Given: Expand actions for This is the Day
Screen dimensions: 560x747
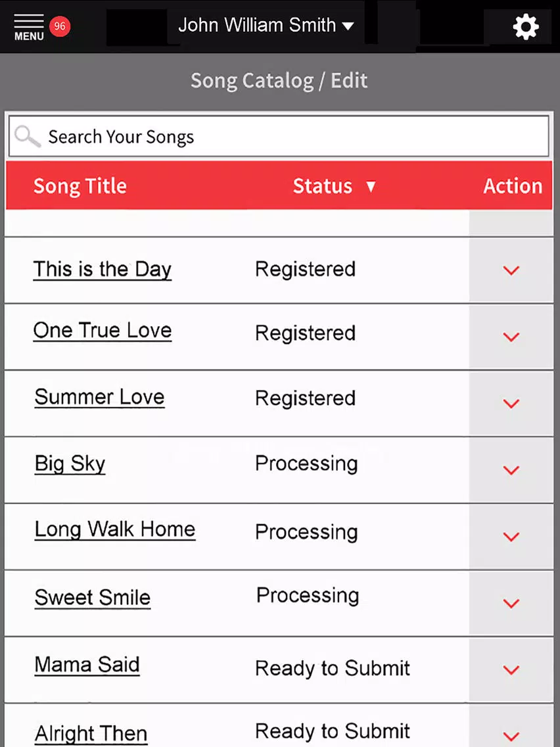Looking at the screenshot, I should [511, 270].
